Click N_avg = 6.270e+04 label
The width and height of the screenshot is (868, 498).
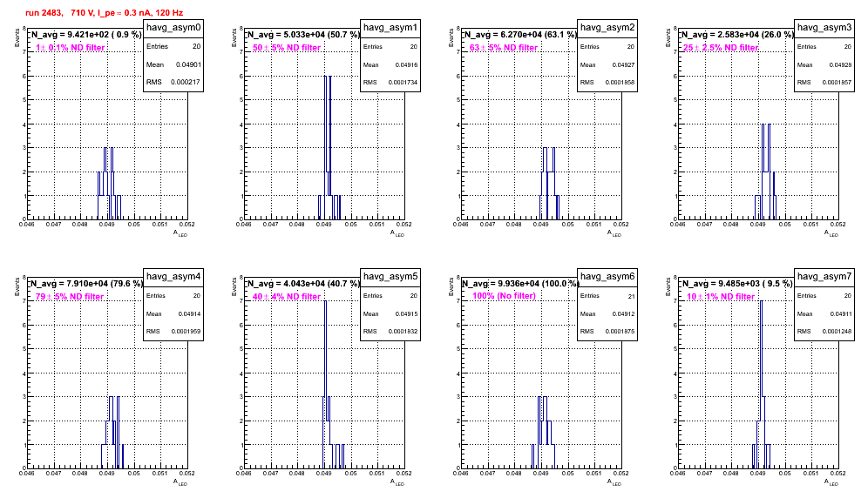tap(520, 35)
